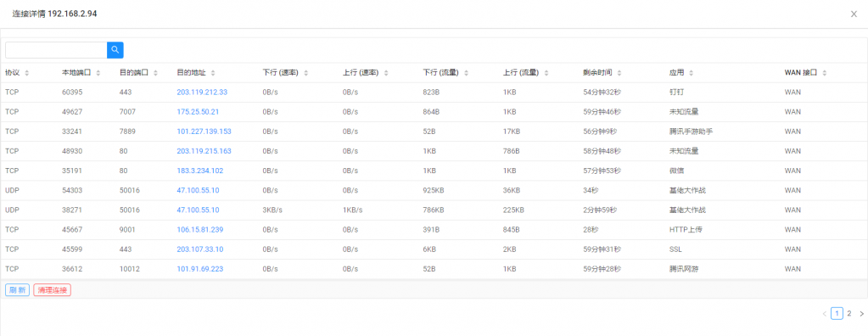Screen dimensions: 868x336
Task: Click remaining time 54分钟32秒 cell
Action: [x=602, y=92]
